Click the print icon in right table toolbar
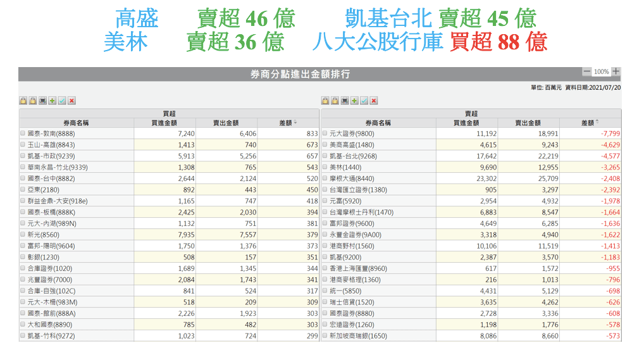644x362 pixels. pos(345,101)
